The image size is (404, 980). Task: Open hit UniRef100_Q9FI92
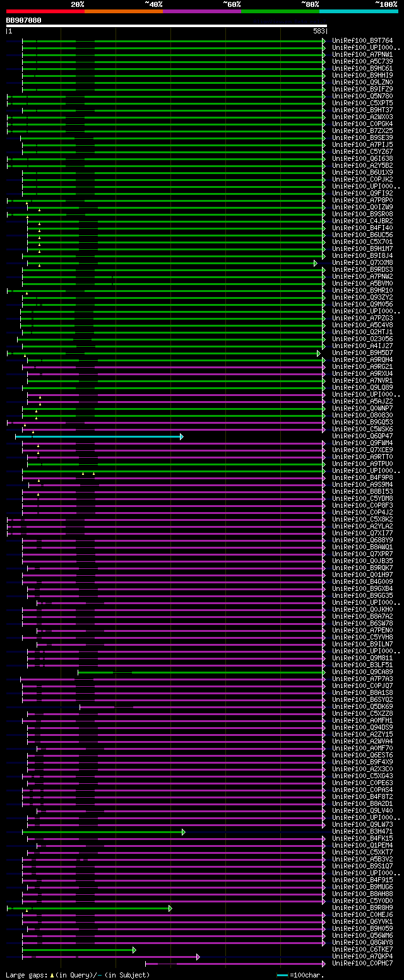(362, 194)
